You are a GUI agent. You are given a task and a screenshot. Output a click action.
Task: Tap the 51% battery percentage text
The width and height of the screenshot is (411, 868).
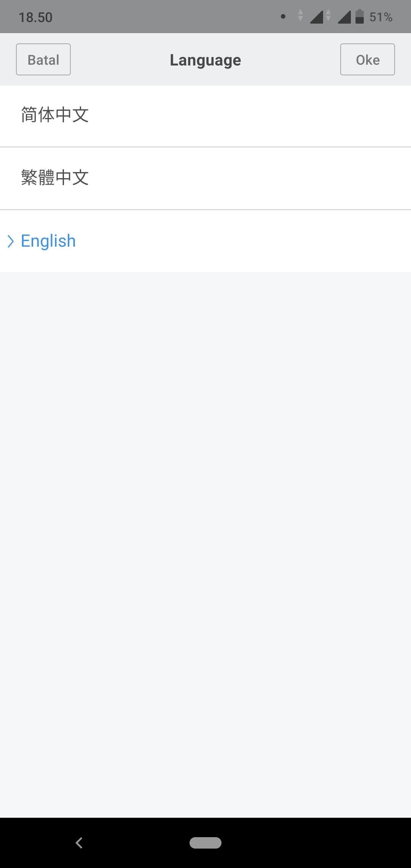[381, 17]
